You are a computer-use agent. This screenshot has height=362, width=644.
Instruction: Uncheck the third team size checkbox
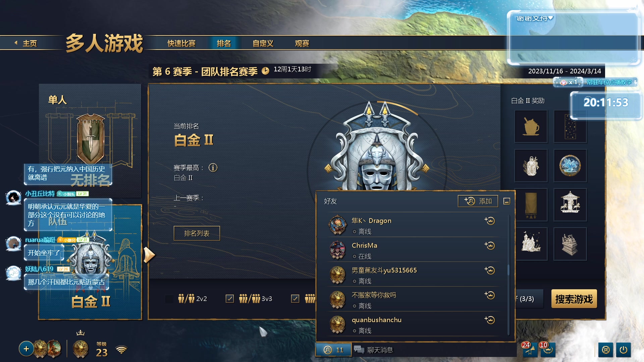coord(295,299)
